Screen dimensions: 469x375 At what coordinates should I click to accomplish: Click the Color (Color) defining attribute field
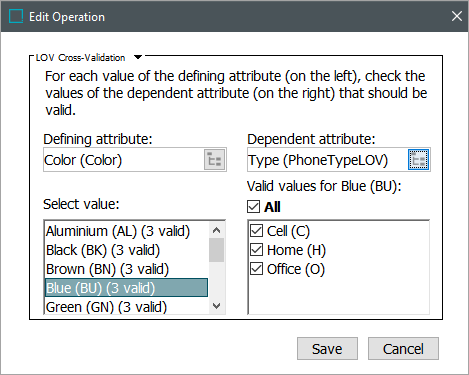(x=123, y=160)
